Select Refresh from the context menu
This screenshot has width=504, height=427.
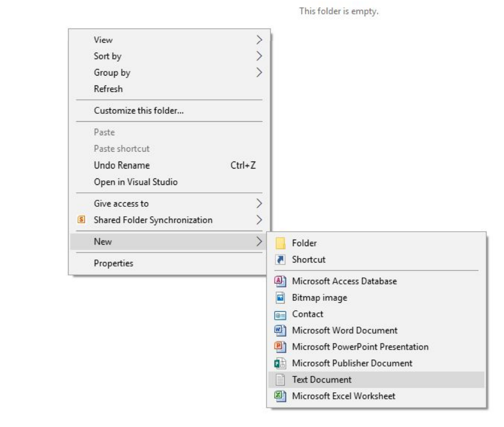click(108, 89)
